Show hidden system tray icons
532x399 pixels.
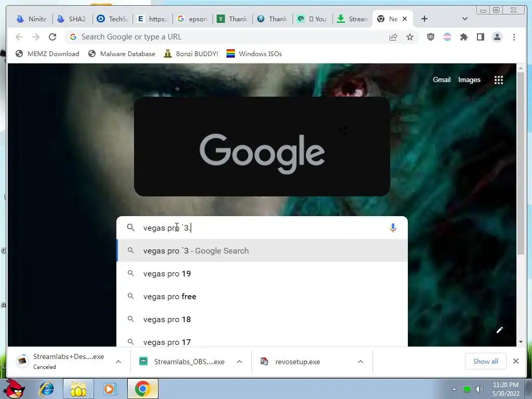pos(454,389)
